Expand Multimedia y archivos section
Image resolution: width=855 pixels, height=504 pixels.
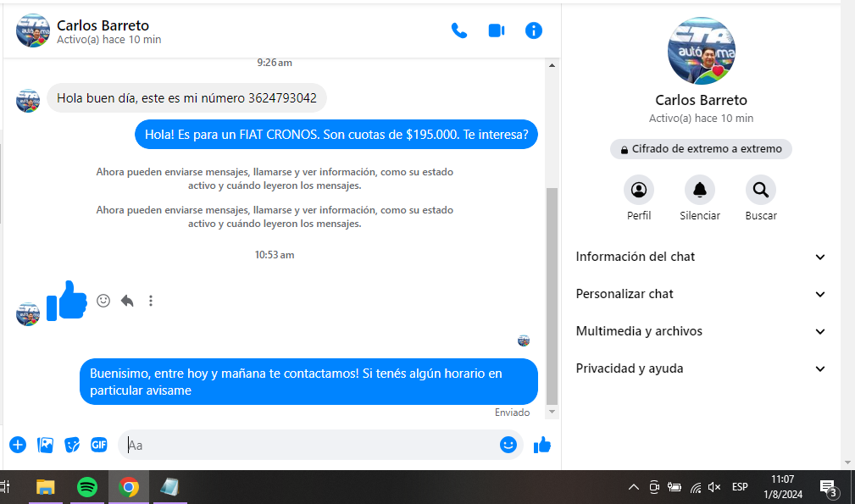pos(700,331)
